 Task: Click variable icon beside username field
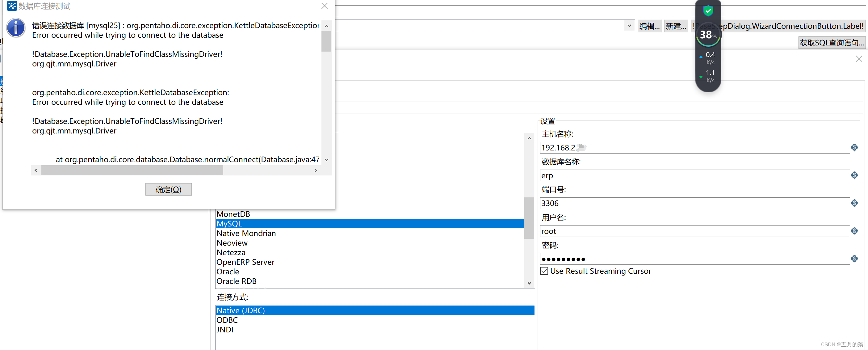854,231
